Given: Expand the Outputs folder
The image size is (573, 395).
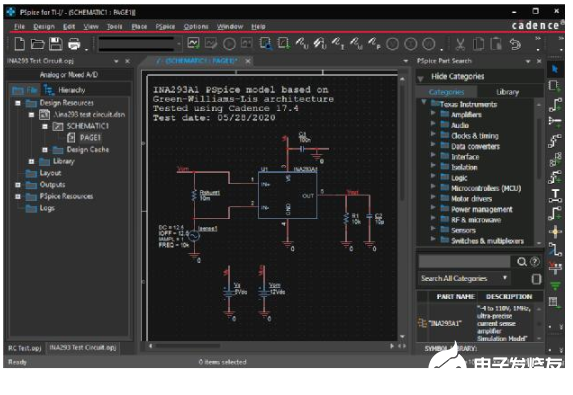Looking at the screenshot, I should pyautogui.click(x=18, y=185).
